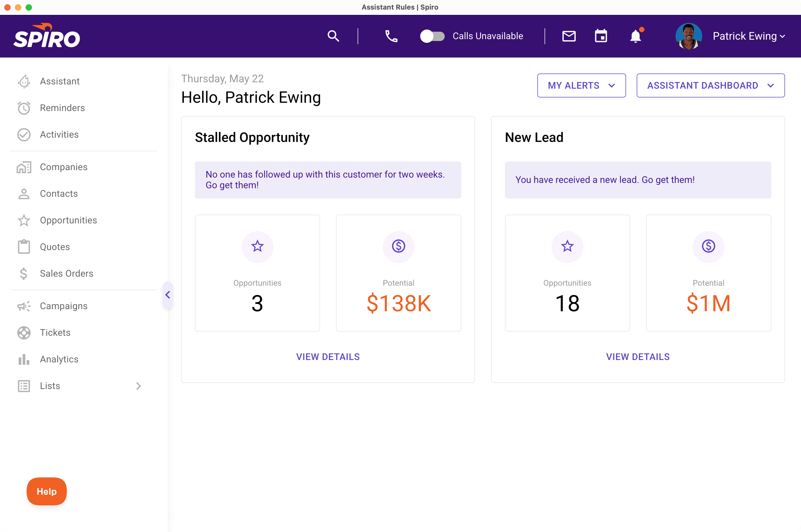Click 'You have received a new lead' message
This screenshot has width=801, height=532.
coord(638,180)
